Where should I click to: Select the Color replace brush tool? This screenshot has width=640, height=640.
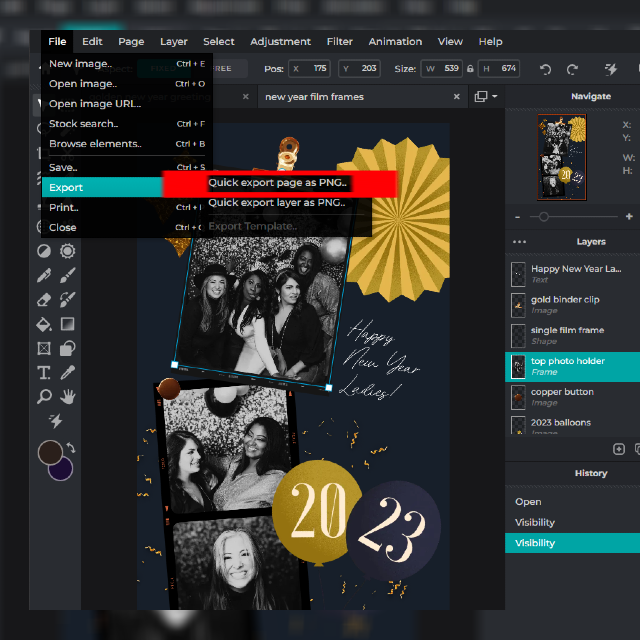tap(68, 300)
